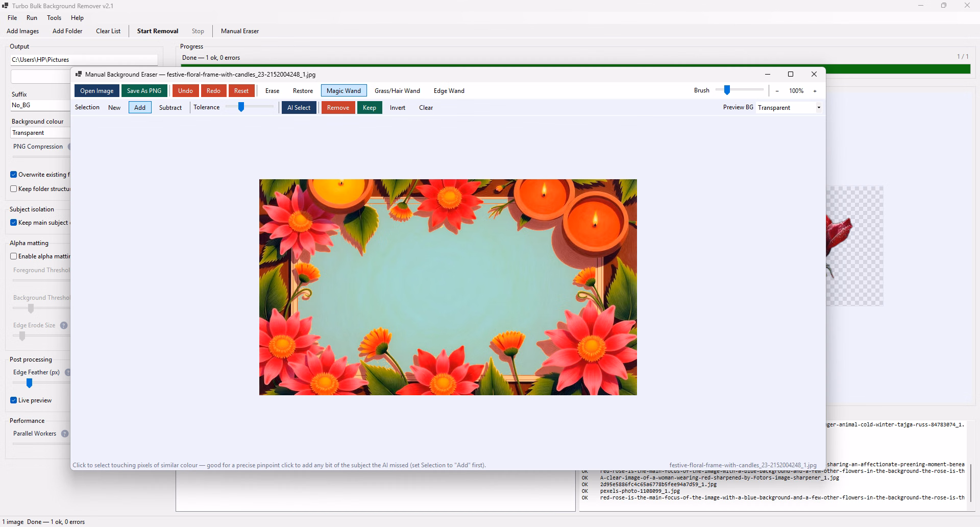Click Add Images in the toolbar
The image size is (980, 527).
coord(22,31)
